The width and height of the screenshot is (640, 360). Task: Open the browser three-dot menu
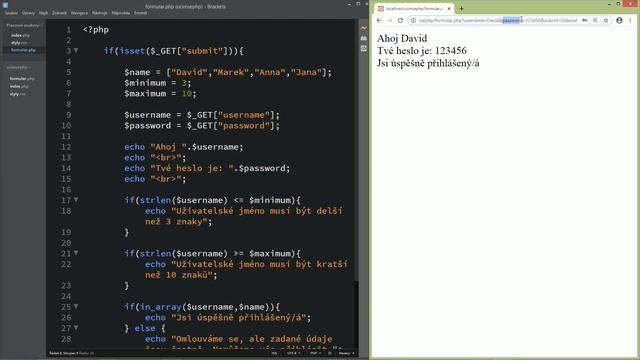[x=630, y=20]
